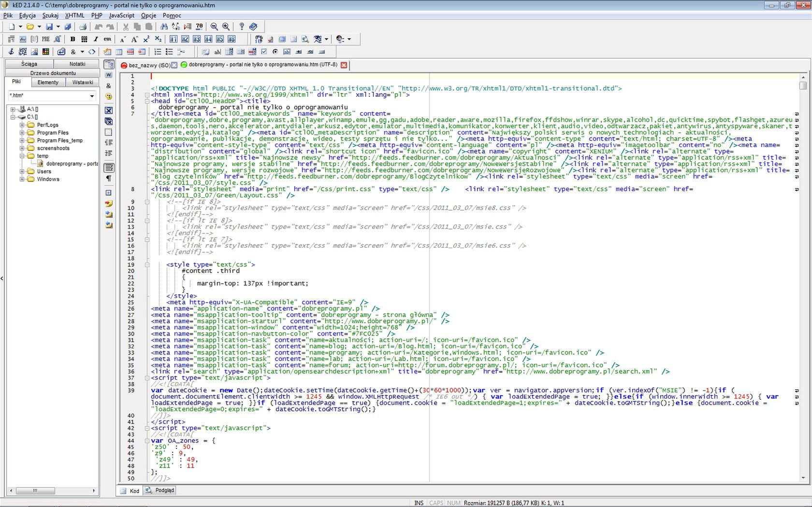Switch to the Elementy tab

click(48, 82)
